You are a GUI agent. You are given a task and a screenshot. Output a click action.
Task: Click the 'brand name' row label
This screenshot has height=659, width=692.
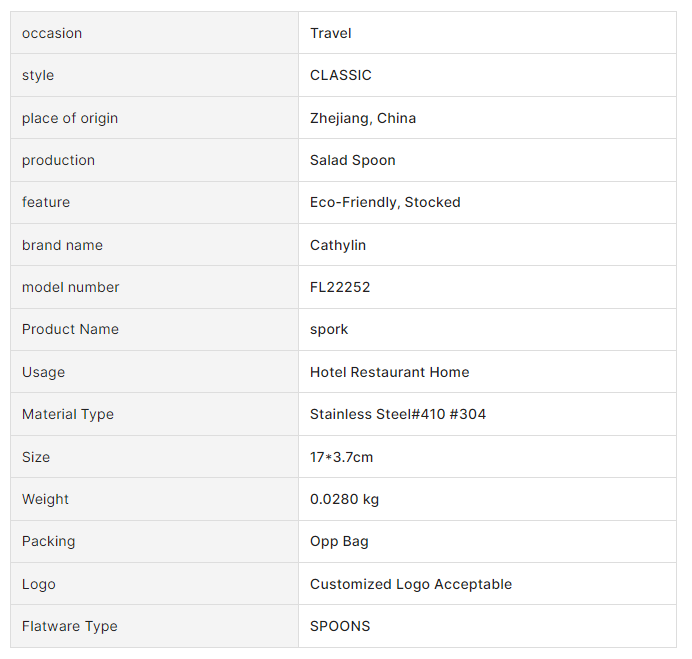[62, 245]
